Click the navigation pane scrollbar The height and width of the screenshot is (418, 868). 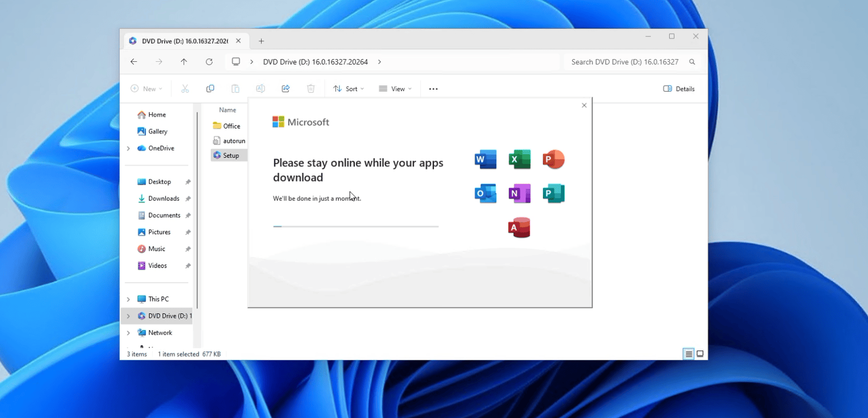[x=197, y=211]
